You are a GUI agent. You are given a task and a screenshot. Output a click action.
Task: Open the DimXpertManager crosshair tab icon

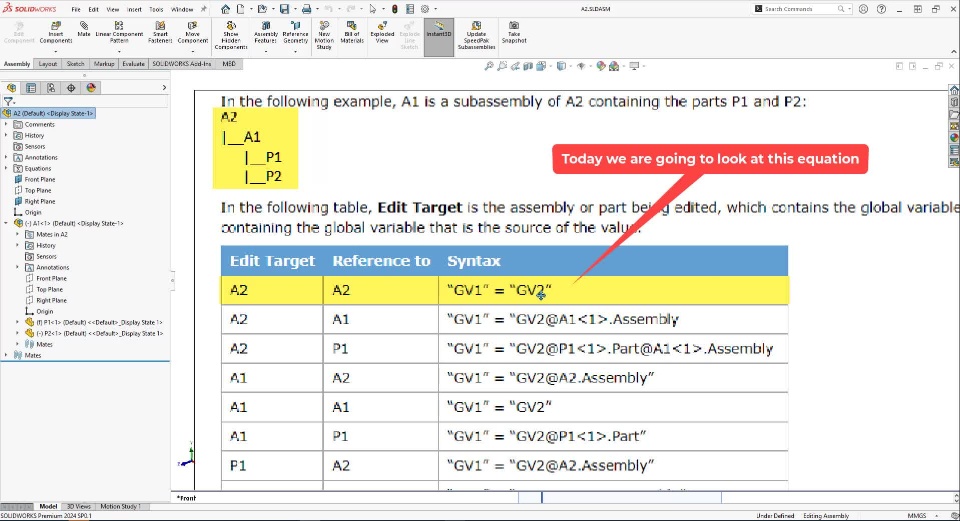coord(71,88)
